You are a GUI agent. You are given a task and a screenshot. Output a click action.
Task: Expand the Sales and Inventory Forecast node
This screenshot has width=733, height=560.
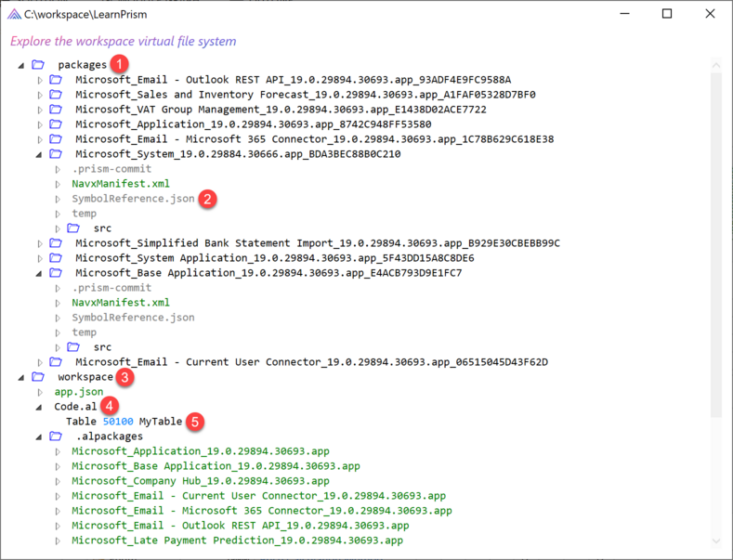40,96
